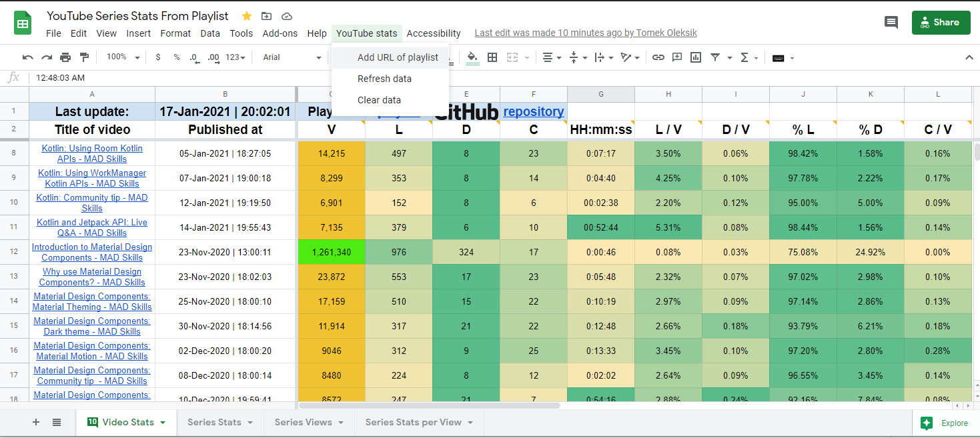Add a new sheet
This screenshot has width=980, height=438.
pyautogui.click(x=36, y=422)
